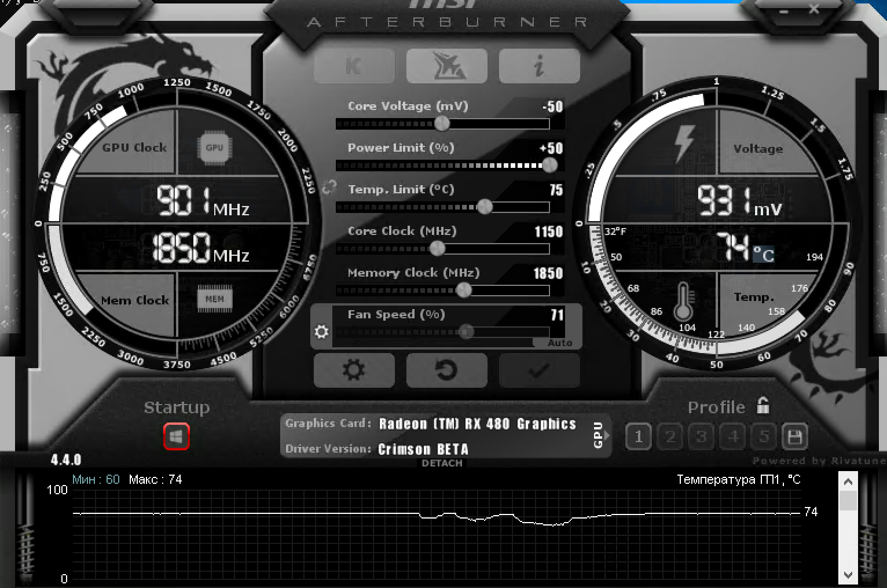Select profile slot 4
The image size is (887, 588).
pos(733,436)
